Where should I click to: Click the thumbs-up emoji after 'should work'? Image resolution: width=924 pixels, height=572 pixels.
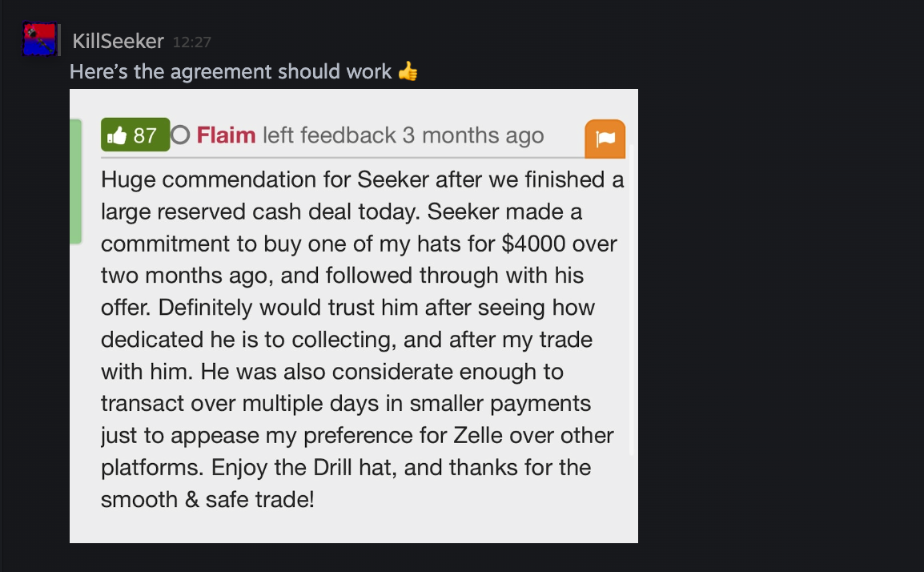click(408, 71)
